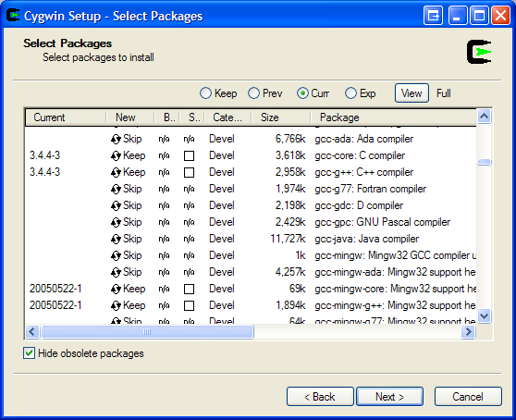
Task: Click the gcc-gdc: D compiler text
Action: coord(359,205)
